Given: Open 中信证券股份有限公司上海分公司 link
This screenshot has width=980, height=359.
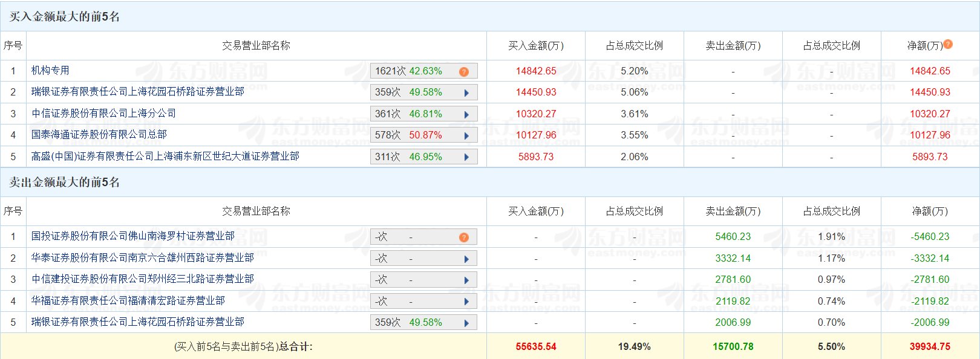Looking at the screenshot, I should coord(104,113).
